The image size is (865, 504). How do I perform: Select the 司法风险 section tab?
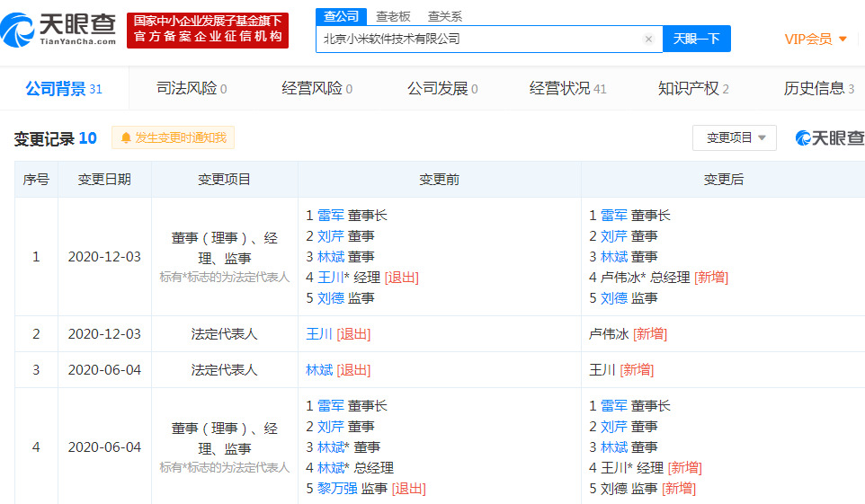(192, 88)
